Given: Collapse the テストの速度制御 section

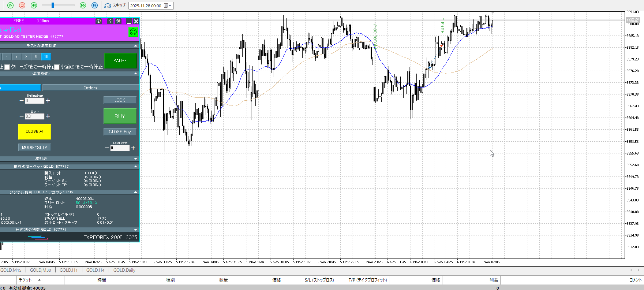Looking at the screenshot, I should pyautogui.click(x=136, y=46).
